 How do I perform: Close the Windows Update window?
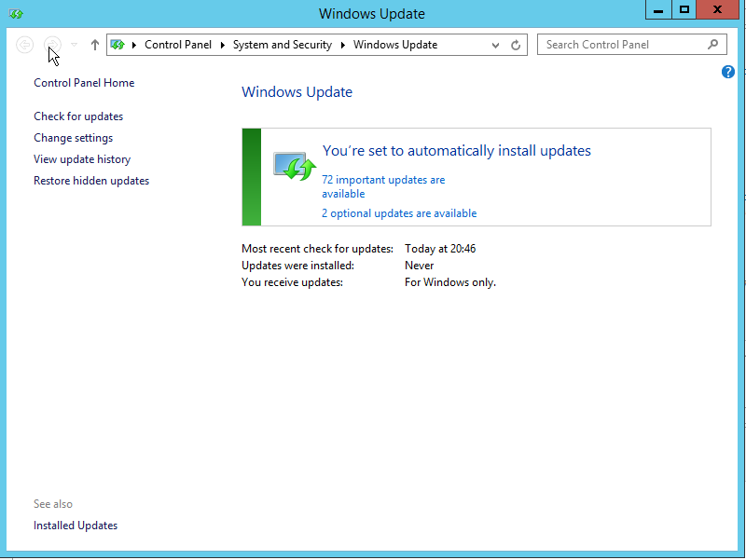pos(717,10)
